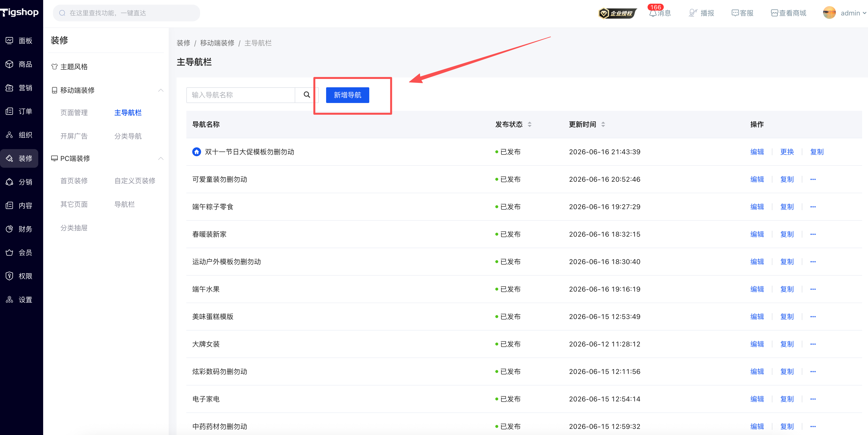Open the admin account dropdown
The height and width of the screenshot is (435, 868).
[x=844, y=13]
